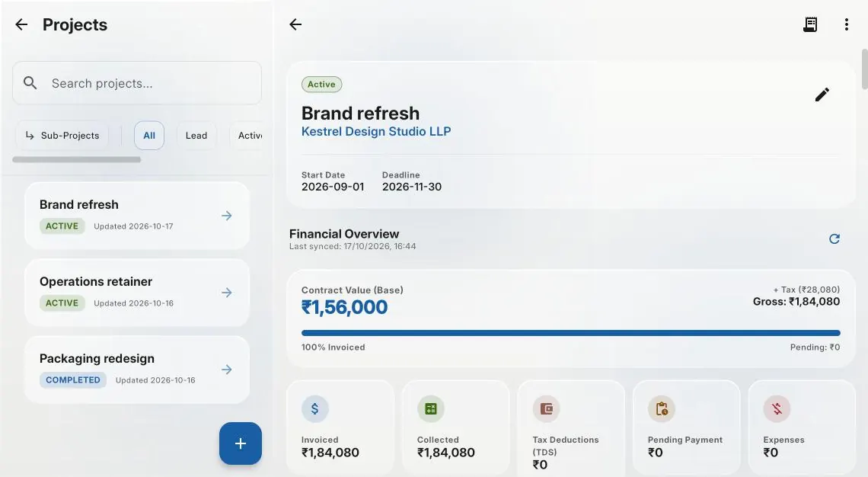Viewport: 868px width, 477px height.
Task: Toggle the Sub-Projects filter chip
Action: point(62,135)
